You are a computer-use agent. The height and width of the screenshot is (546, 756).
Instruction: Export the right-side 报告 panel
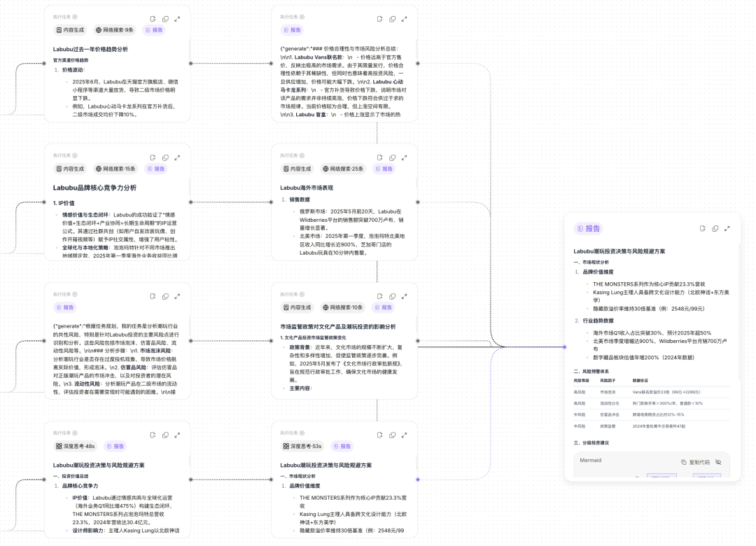click(703, 229)
